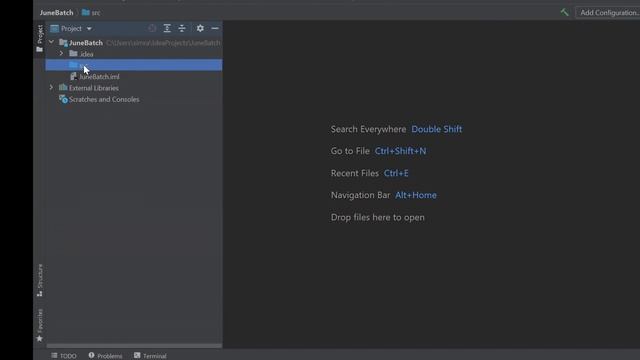Click the Scratches and Consoles icon
Image resolution: width=640 pixels, height=360 pixels.
(63, 99)
